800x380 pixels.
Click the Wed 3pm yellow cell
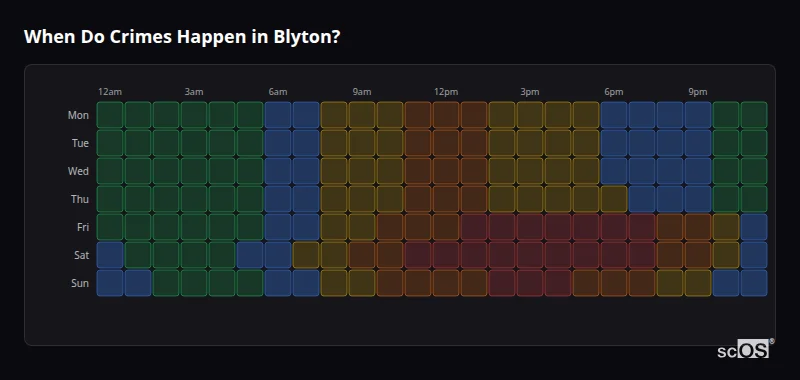click(530, 171)
